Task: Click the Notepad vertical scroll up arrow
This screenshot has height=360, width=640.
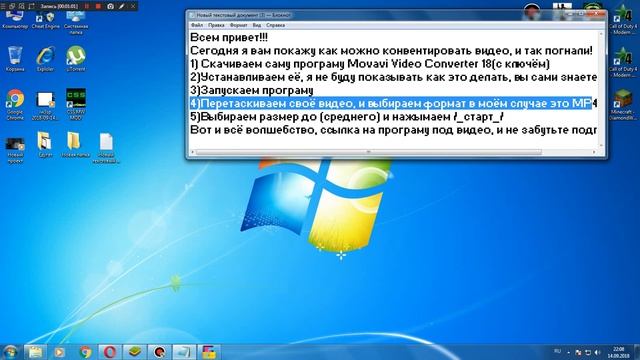Action: (x=601, y=34)
